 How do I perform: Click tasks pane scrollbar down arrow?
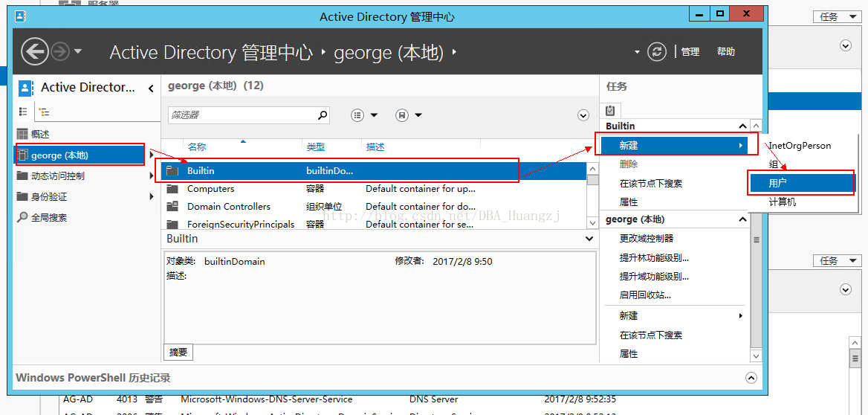click(756, 356)
